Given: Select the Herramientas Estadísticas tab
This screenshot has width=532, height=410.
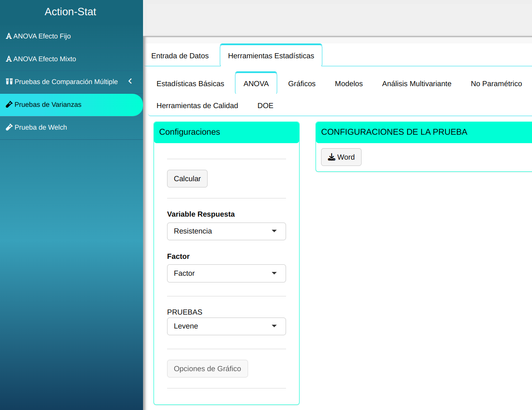Looking at the screenshot, I should coord(271,56).
